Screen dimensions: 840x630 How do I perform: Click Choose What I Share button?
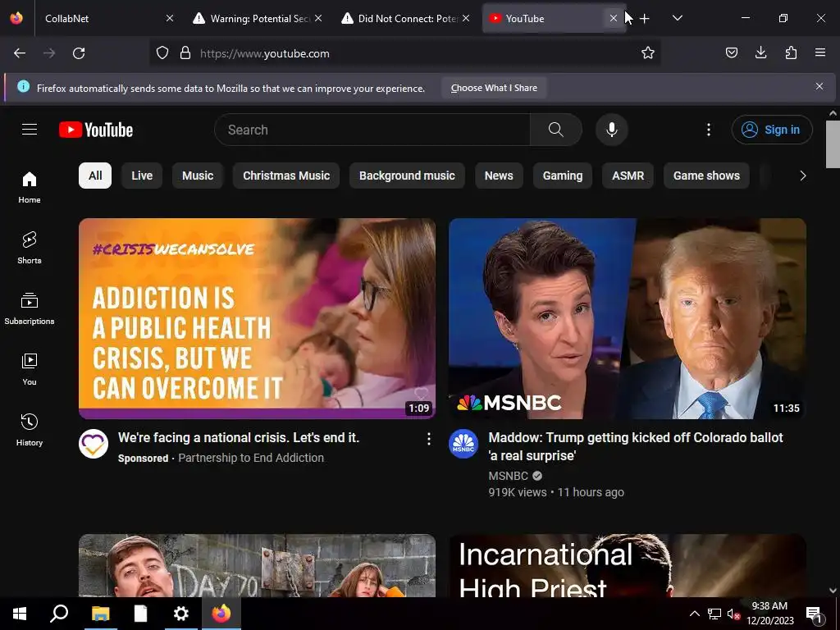pyautogui.click(x=494, y=88)
